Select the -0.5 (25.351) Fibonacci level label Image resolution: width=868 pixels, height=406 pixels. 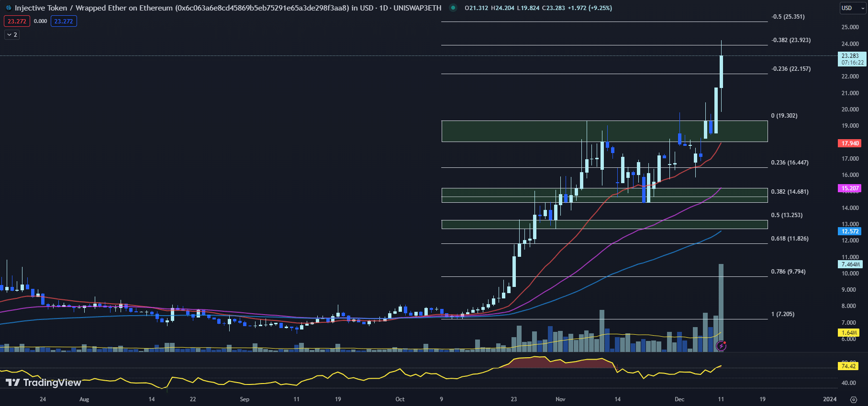click(788, 17)
